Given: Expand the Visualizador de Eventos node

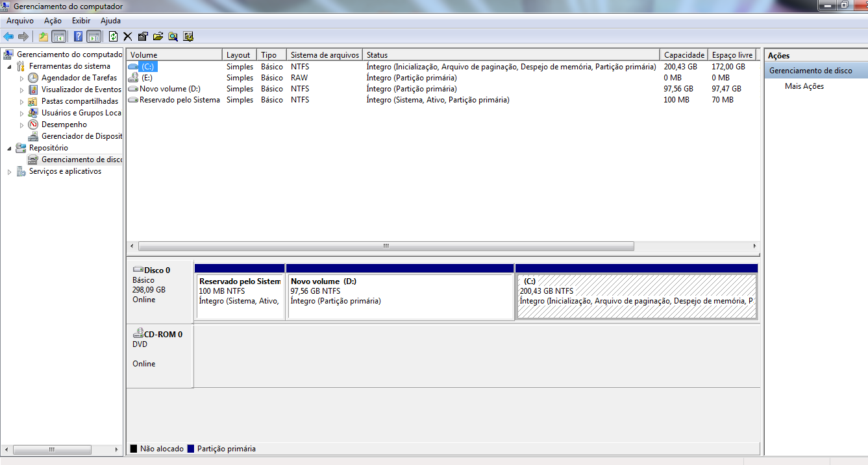Looking at the screenshot, I should pyautogui.click(x=21, y=89).
